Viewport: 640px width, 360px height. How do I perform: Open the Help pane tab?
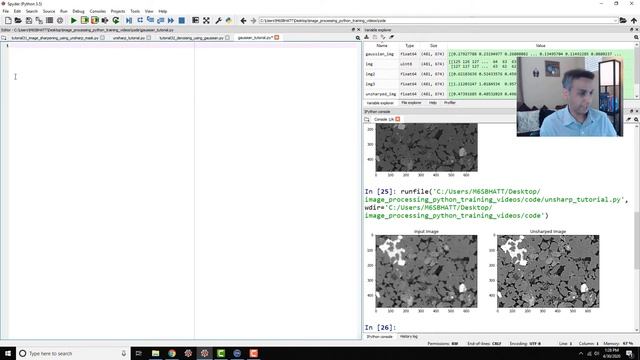pos(433,103)
